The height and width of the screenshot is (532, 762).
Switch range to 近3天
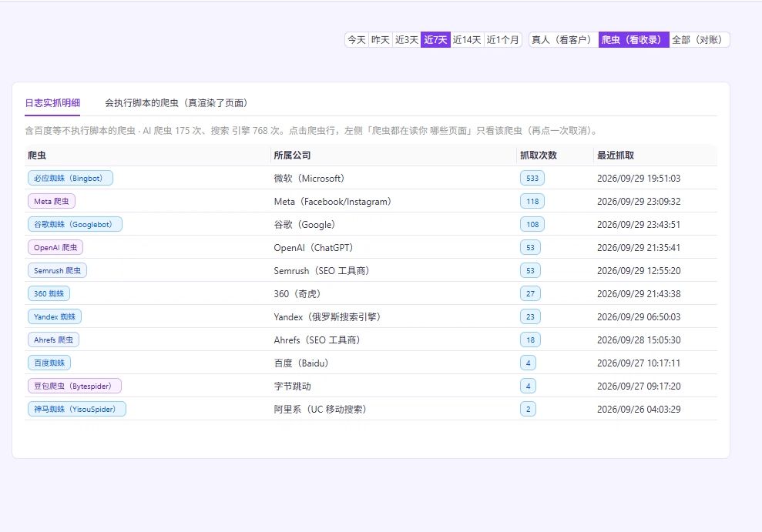(406, 40)
